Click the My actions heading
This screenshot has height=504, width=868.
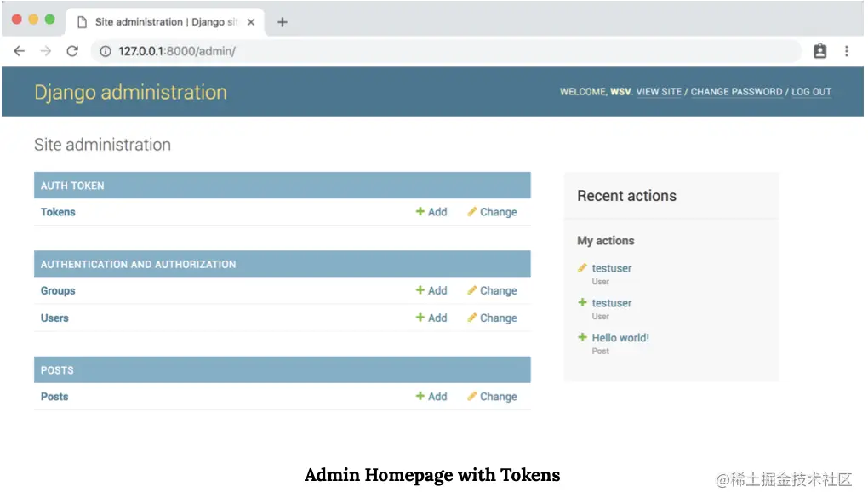click(x=606, y=241)
